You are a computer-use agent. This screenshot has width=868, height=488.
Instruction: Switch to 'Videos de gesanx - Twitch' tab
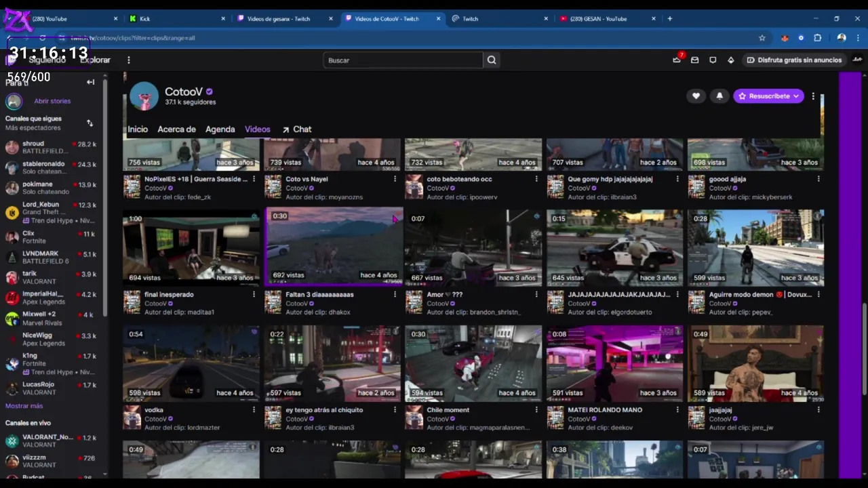tap(284, 18)
